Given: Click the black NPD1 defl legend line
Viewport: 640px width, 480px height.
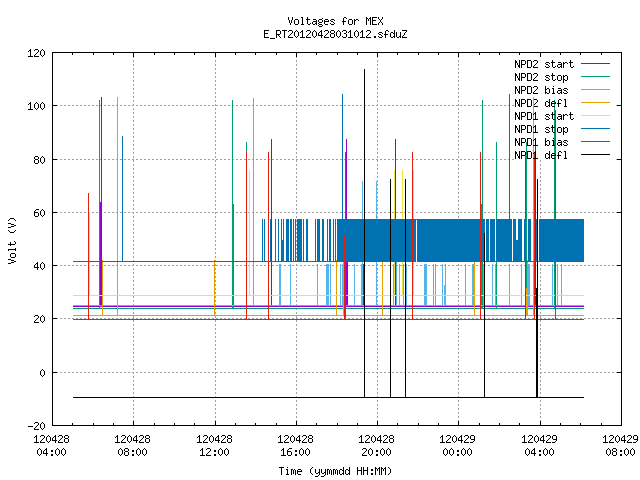Looking at the screenshot, I should 595,155.
